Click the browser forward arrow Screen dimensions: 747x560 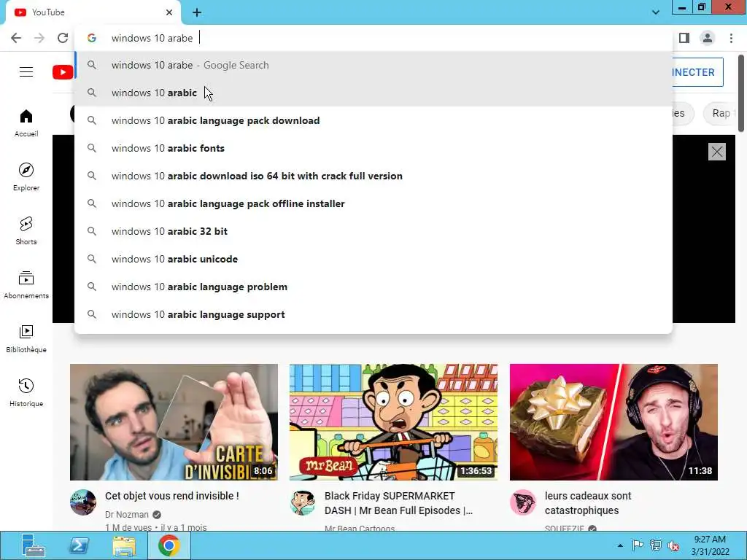(39, 38)
